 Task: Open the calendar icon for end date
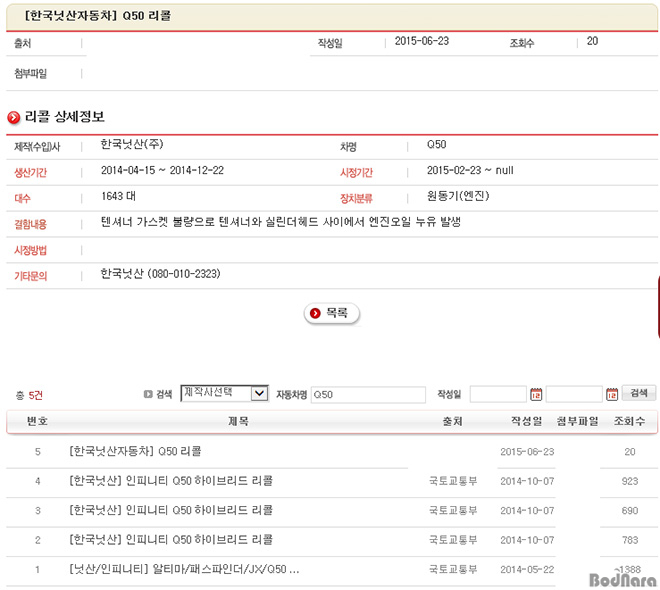tap(612, 394)
